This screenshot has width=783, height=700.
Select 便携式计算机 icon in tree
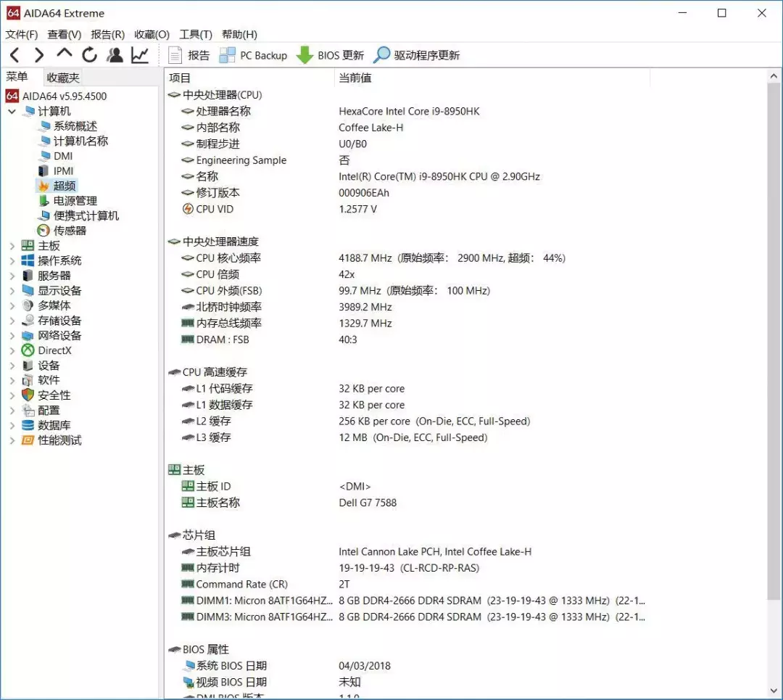pos(44,216)
